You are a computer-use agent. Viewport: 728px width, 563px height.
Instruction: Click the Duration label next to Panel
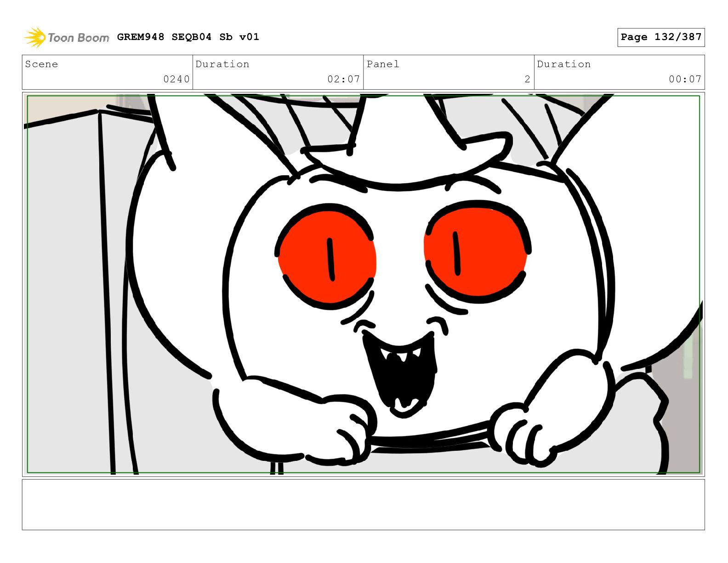pos(564,64)
